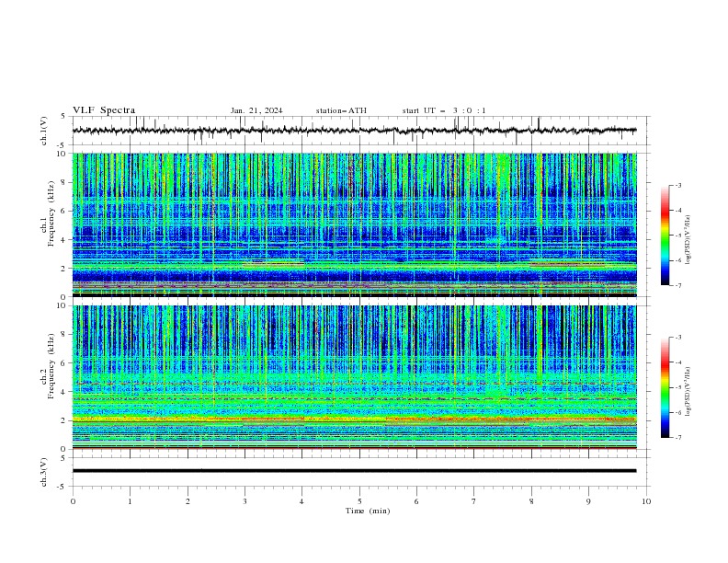728x563 pixels.
Task: Click time axis tick label "6"
Action: 416,501
